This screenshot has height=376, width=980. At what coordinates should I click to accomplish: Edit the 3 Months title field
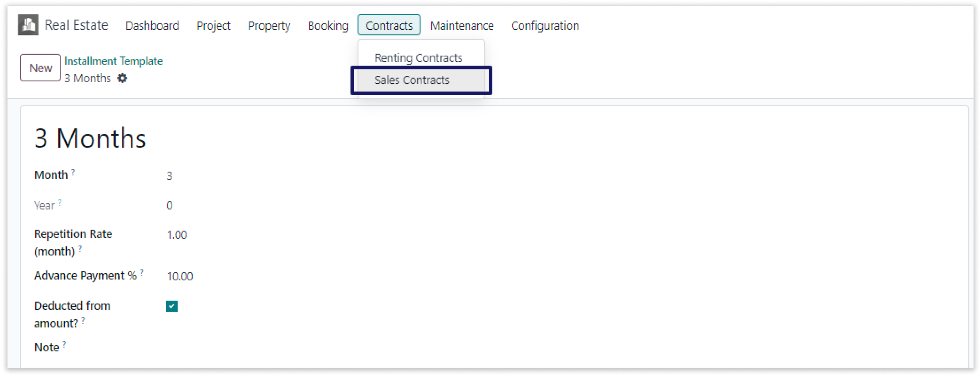pos(90,138)
